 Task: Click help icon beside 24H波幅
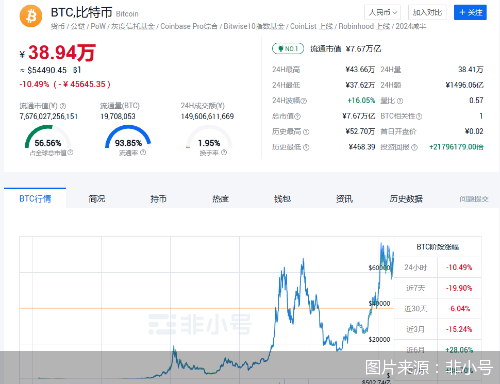pos(304,101)
